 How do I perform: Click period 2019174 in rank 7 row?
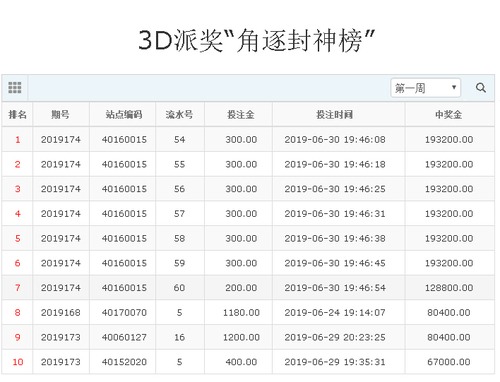[x=61, y=288]
